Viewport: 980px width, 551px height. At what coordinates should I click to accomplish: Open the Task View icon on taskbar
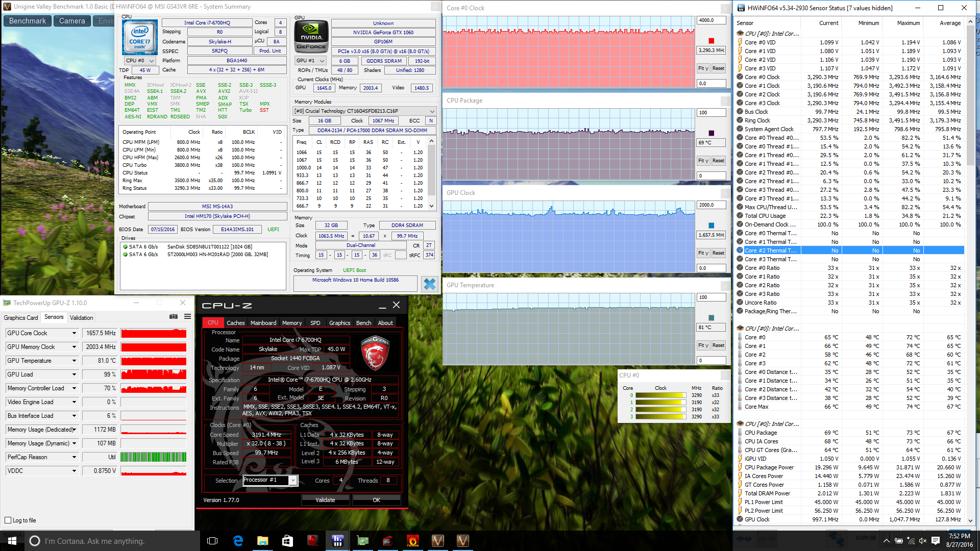[212, 541]
